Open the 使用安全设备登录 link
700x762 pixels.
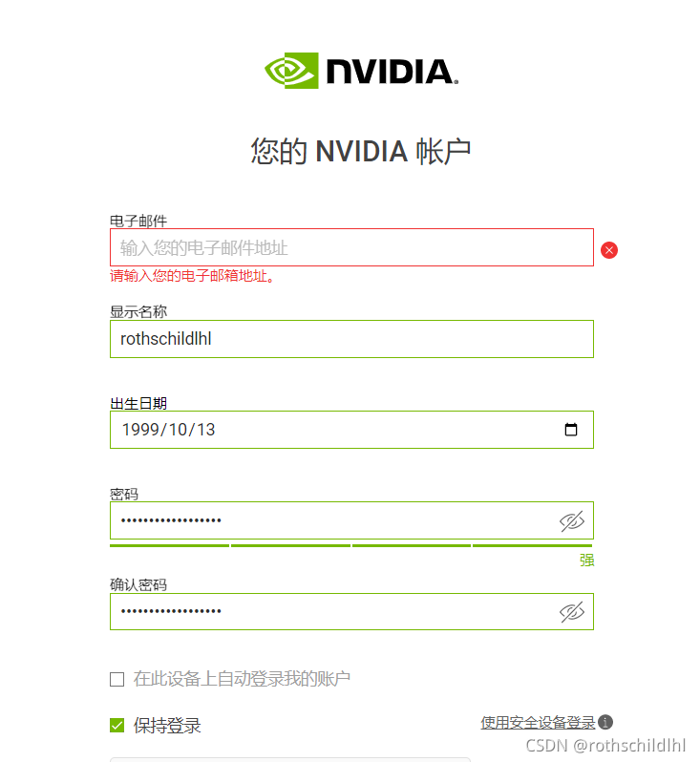tap(538, 723)
